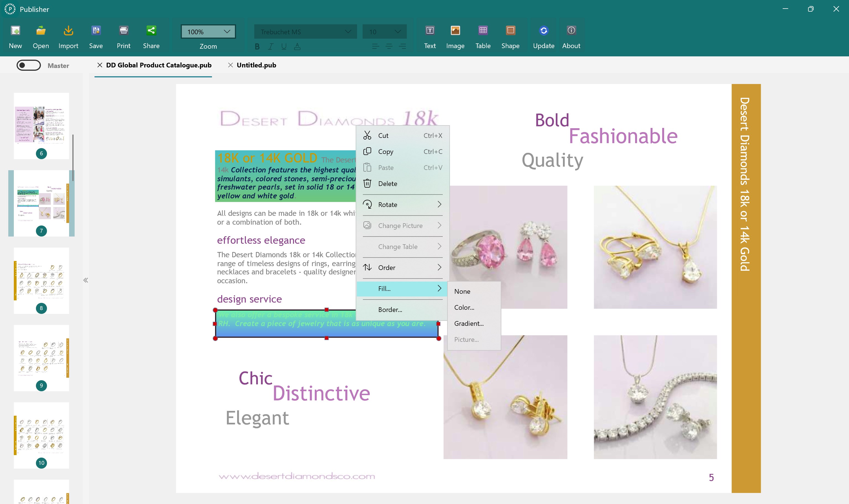Enable underline formatting
Viewport: 849px width, 504px height.
pos(284,46)
